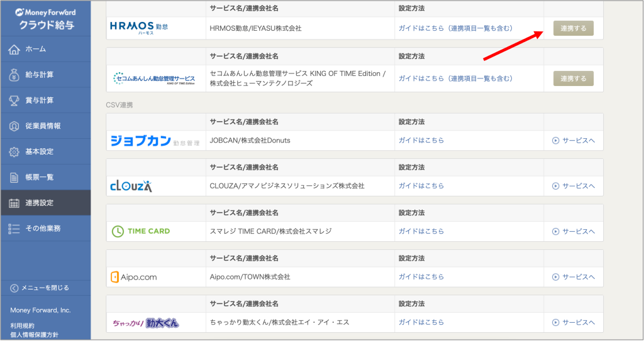Open CLOUZA ガイドはこちら link
Viewport: 644px width, 341px height.
click(421, 186)
